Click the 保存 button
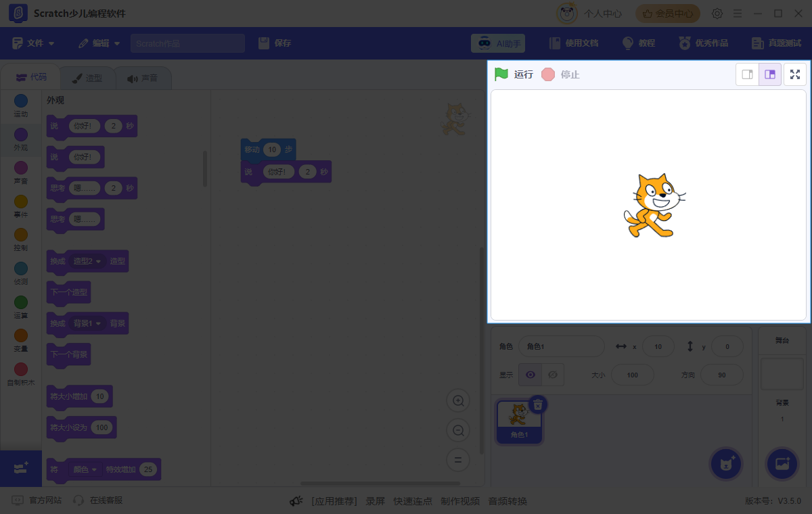 pos(275,43)
